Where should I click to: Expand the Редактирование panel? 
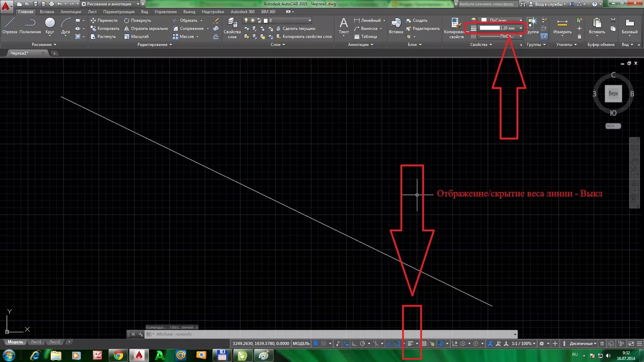[x=155, y=45]
